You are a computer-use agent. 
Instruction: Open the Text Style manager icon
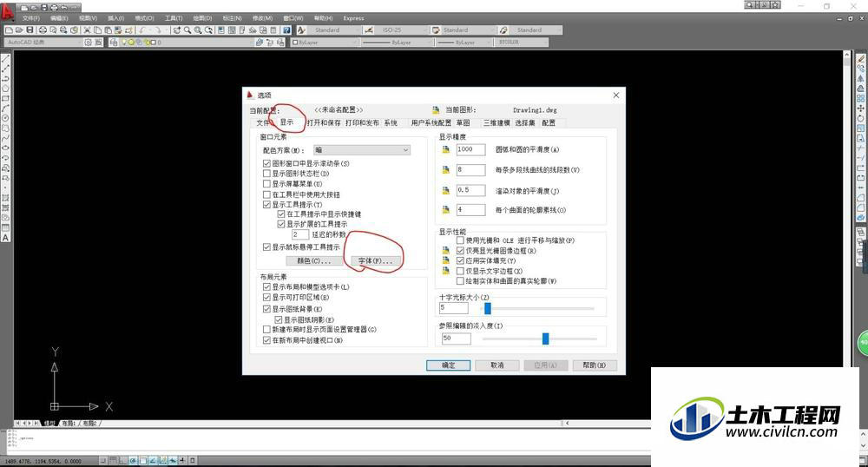pyautogui.click(x=301, y=30)
